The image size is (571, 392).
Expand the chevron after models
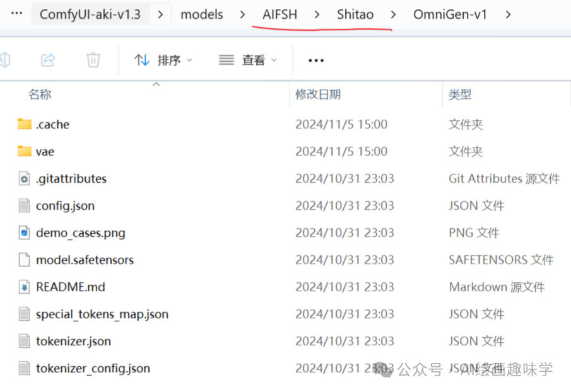tap(242, 14)
